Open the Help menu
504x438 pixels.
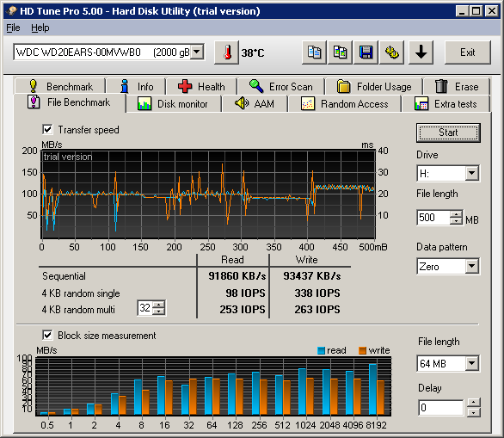(x=40, y=28)
